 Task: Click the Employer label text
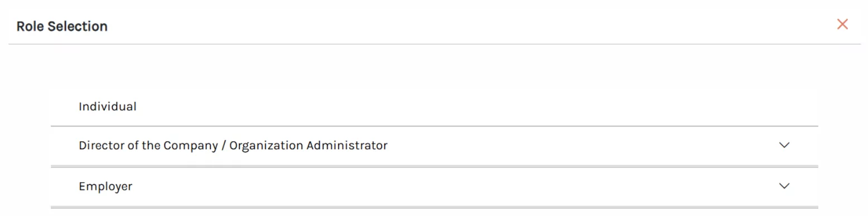point(105,186)
